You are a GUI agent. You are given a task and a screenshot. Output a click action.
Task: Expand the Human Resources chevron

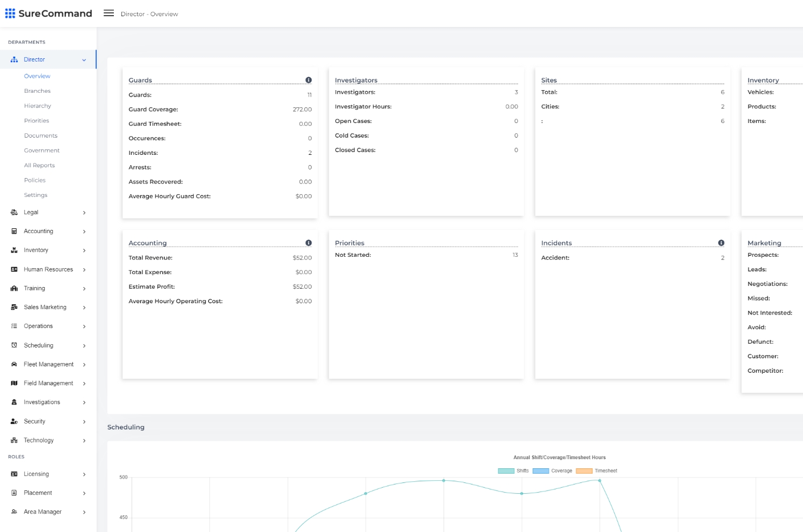coord(84,270)
